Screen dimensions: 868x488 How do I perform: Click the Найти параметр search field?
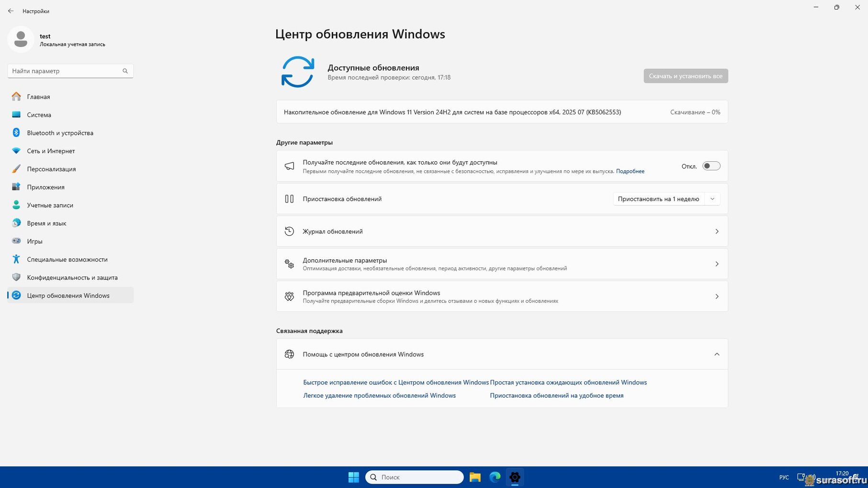click(65, 71)
